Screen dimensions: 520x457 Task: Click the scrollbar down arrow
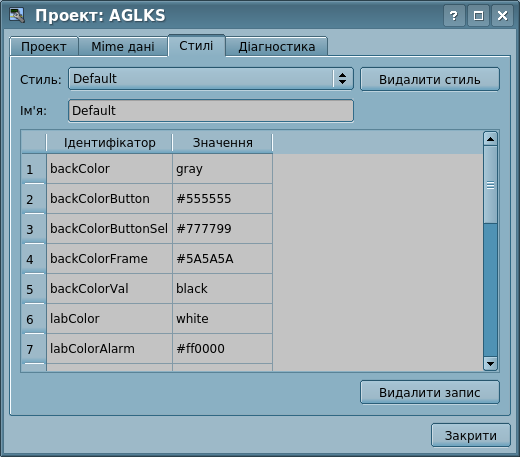pyautogui.click(x=490, y=364)
